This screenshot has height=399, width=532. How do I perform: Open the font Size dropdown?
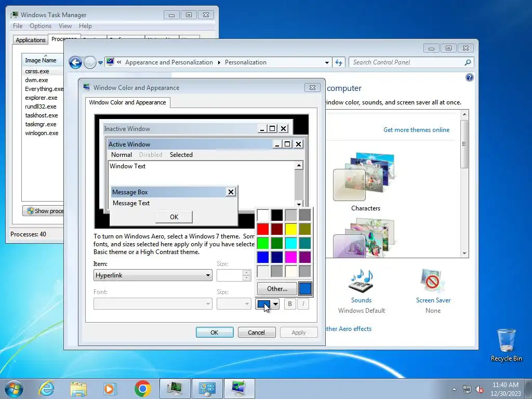coord(234,303)
